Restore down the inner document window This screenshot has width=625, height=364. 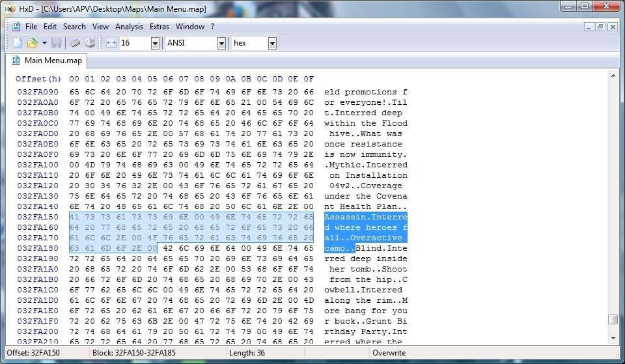(x=600, y=27)
